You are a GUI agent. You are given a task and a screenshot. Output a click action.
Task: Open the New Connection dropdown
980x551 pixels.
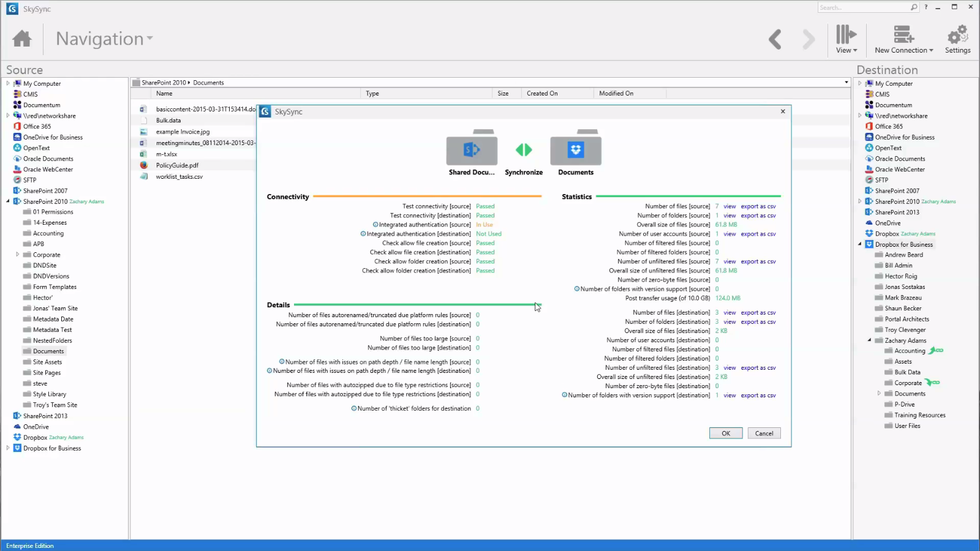click(903, 39)
